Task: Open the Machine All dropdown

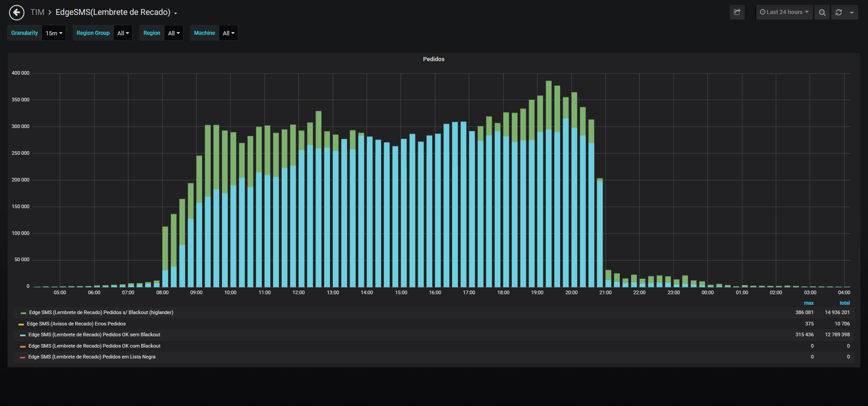Action: click(228, 33)
